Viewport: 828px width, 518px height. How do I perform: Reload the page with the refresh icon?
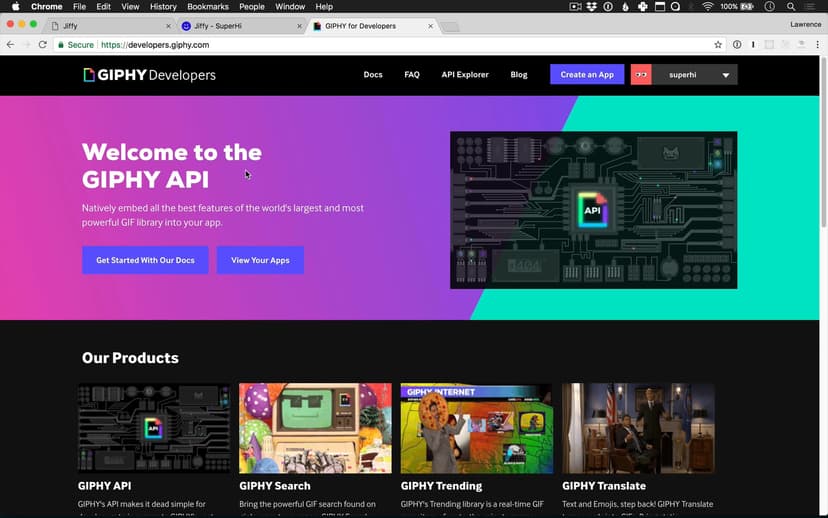[x=43, y=45]
